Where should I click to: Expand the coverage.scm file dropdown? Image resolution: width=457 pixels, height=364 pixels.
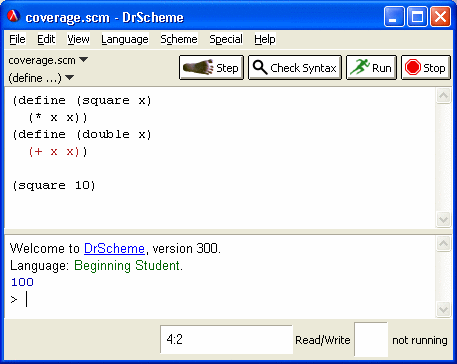48,60
